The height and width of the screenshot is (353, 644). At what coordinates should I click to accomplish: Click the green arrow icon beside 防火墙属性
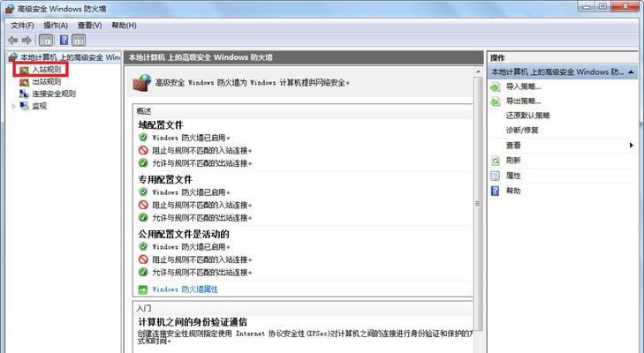click(x=142, y=289)
